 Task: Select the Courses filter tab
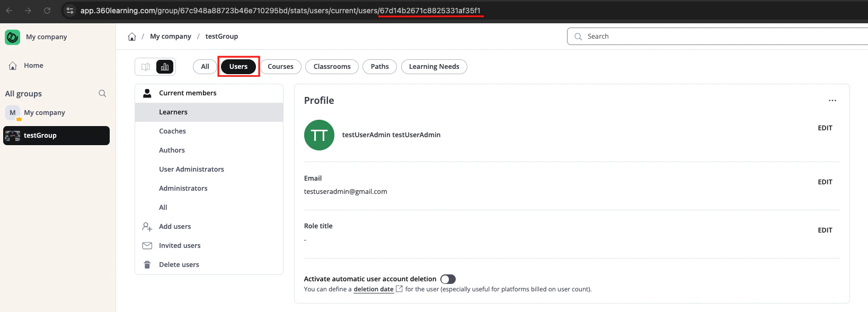click(280, 67)
